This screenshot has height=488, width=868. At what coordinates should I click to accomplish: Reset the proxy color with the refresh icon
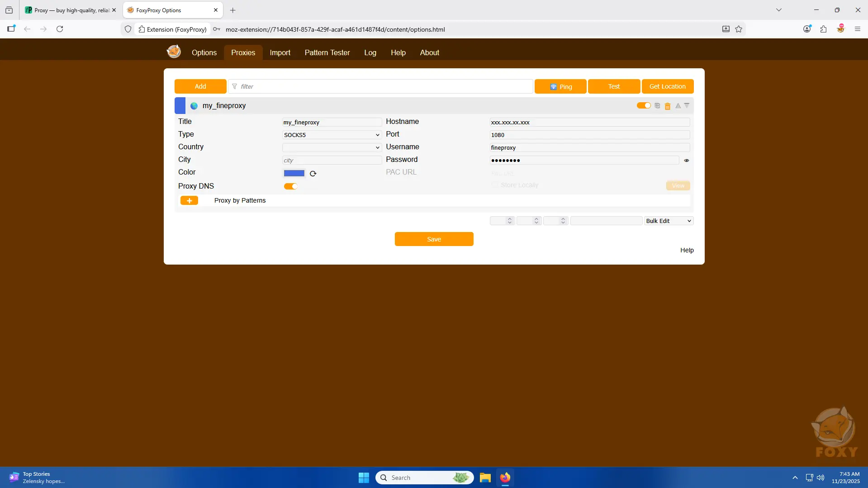[x=313, y=174]
